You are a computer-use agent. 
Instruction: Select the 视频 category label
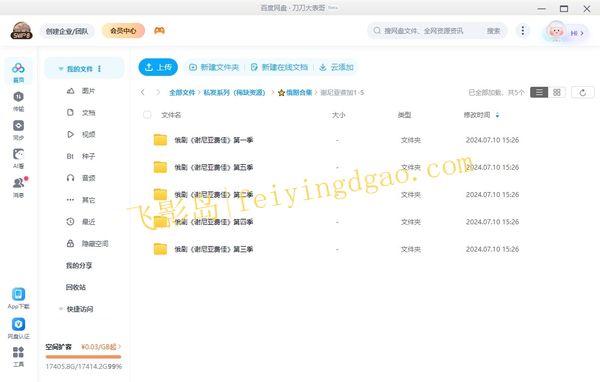pyautogui.click(x=88, y=134)
